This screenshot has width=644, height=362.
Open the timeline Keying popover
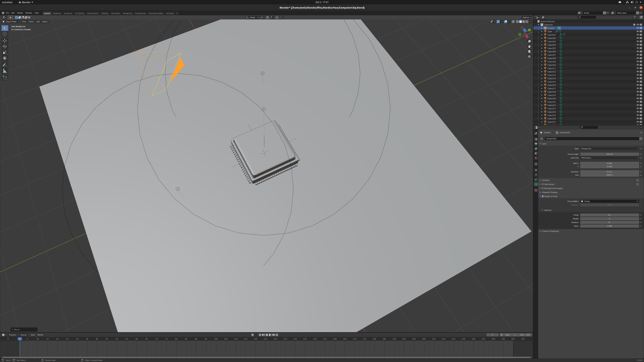(x=24, y=335)
